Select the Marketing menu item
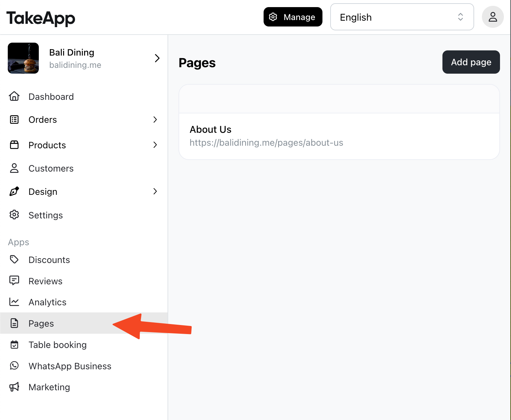 click(84, 387)
